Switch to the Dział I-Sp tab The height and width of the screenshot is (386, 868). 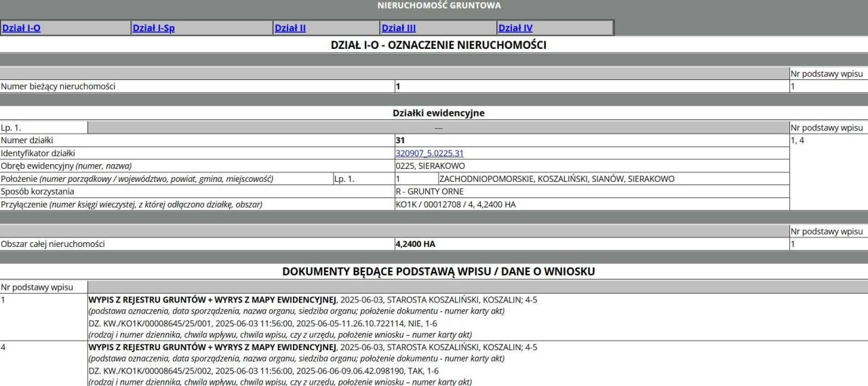[x=153, y=28]
